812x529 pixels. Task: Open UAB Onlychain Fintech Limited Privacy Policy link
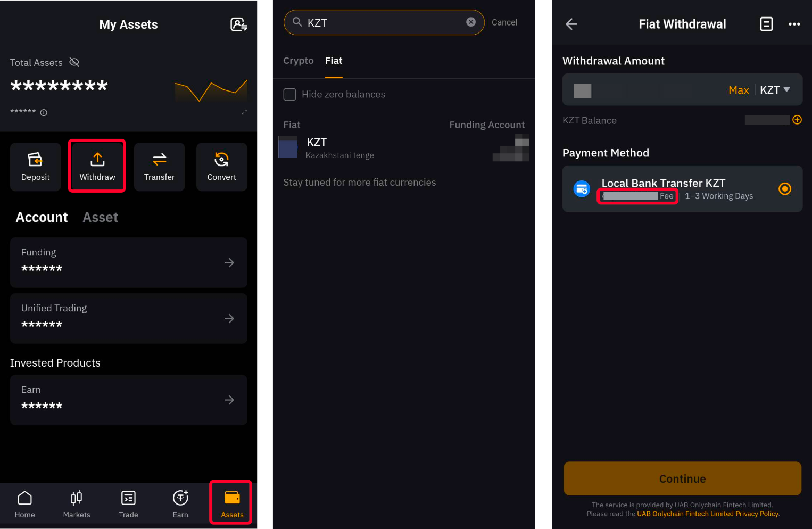pyautogui.click(x=708, y=514)
